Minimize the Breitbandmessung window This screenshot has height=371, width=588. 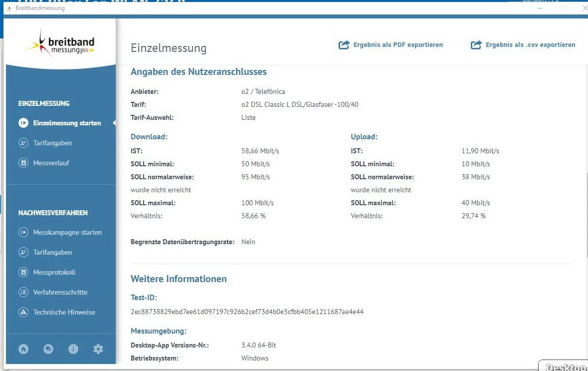tap(540, 8)
